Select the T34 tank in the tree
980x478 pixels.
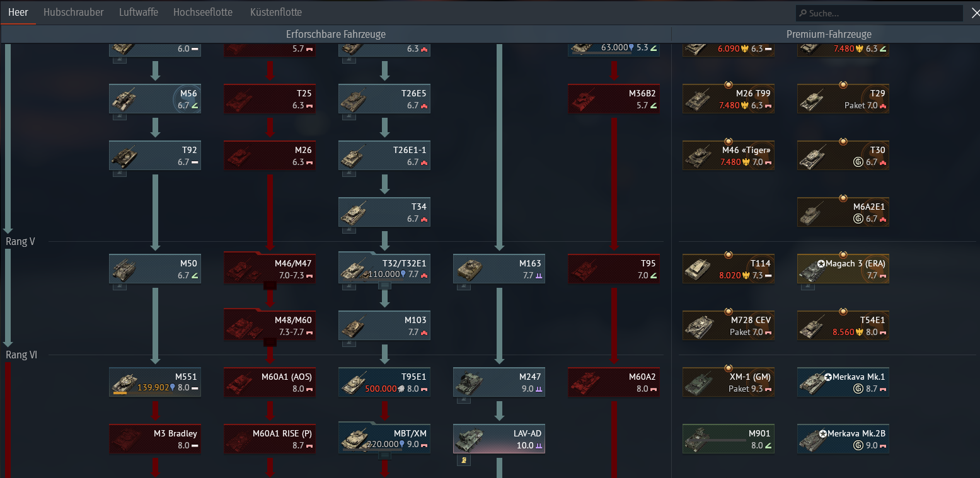[x=384, y=212]
